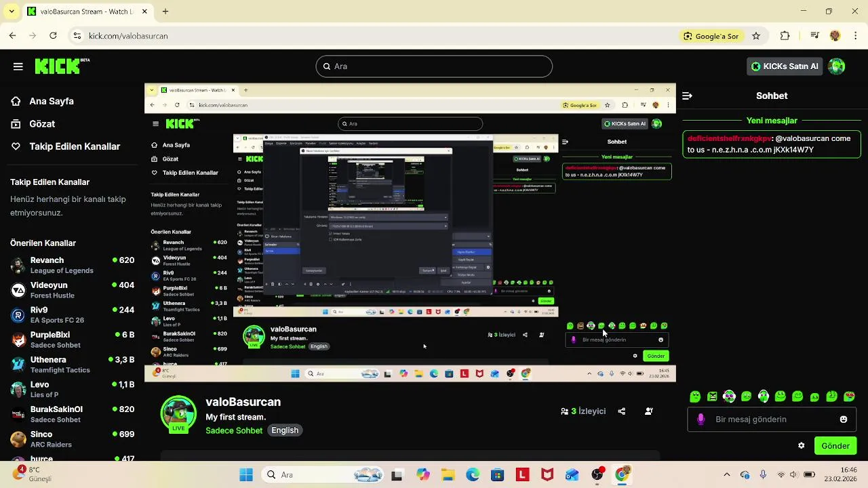The height and width of the screenshot is (488, 868).
Task: Open PurpleBixi recommended channel
Action: [x=72, y=340]
